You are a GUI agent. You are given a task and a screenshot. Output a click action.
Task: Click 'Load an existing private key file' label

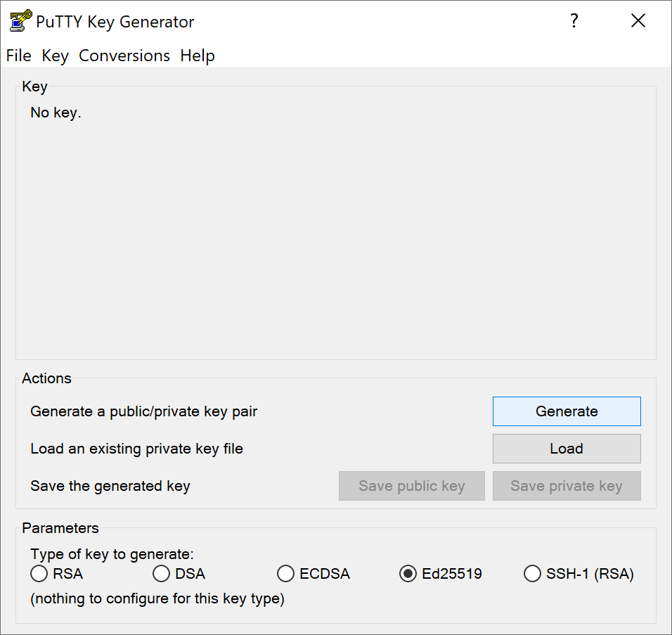136,449
